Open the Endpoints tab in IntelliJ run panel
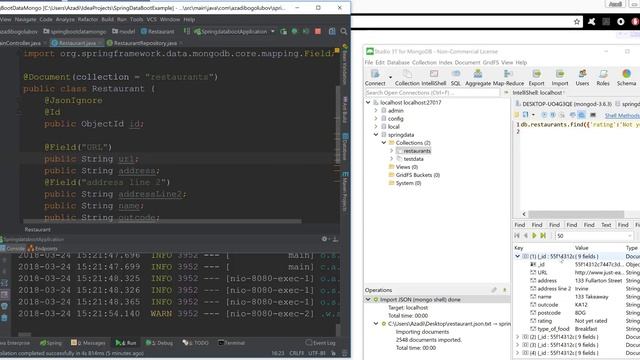The height and width of the screenshot is (360, 640). pyautogui.click(x=43, y=249)
